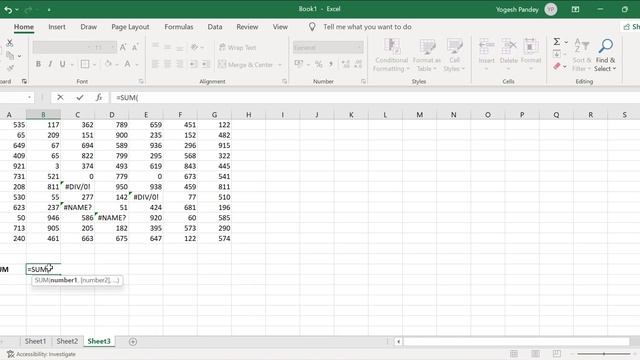This screenshot has height=360, width=640.
Task: Switch to the Insert ribbon tab
Action: [57, 27]
